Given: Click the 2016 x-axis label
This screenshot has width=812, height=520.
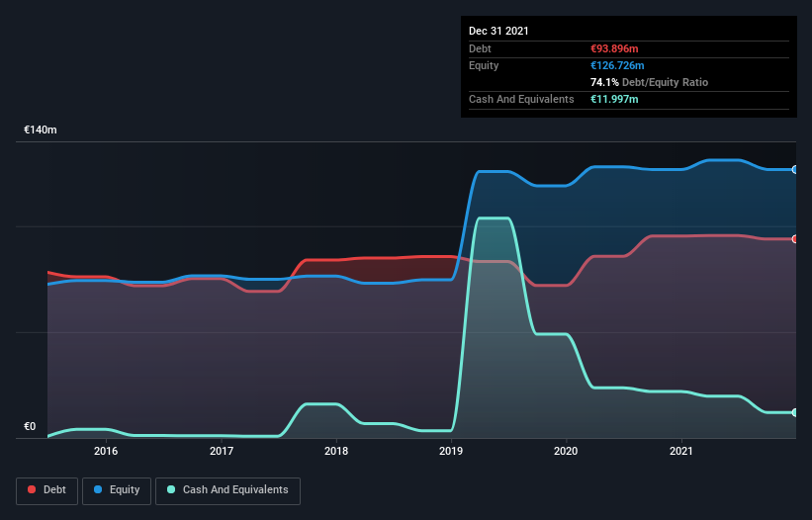Looking at the screenshot, I should (x=106, y=451).
